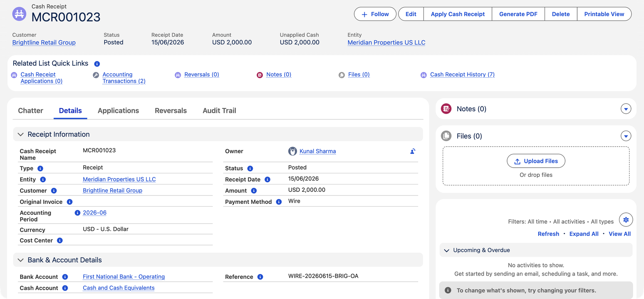The width and height of the screenshot is (644, 299).
Task: Click the Upload Files button
Action: click(536, 161)
